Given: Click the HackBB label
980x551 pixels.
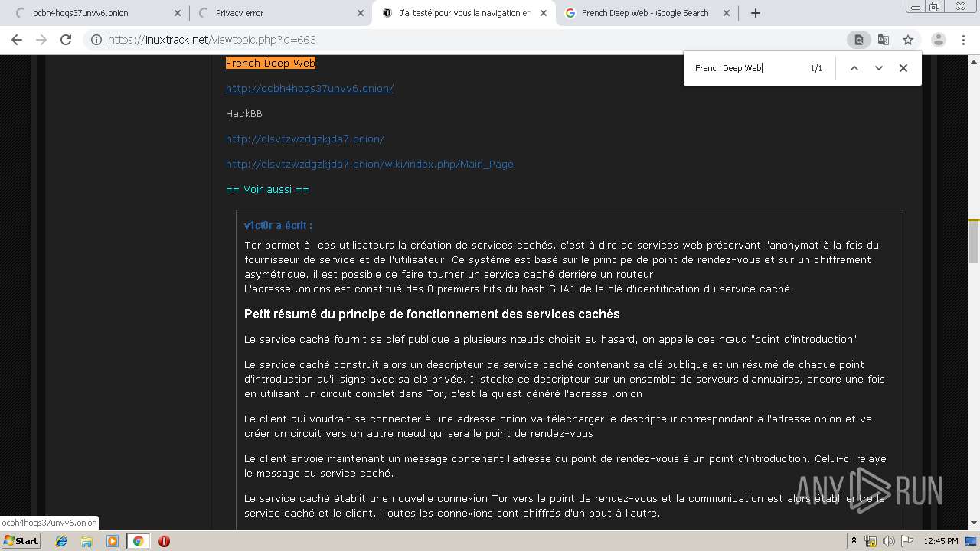Looking at the screenshot, I should pyautogui.click(x=243, y=113).
